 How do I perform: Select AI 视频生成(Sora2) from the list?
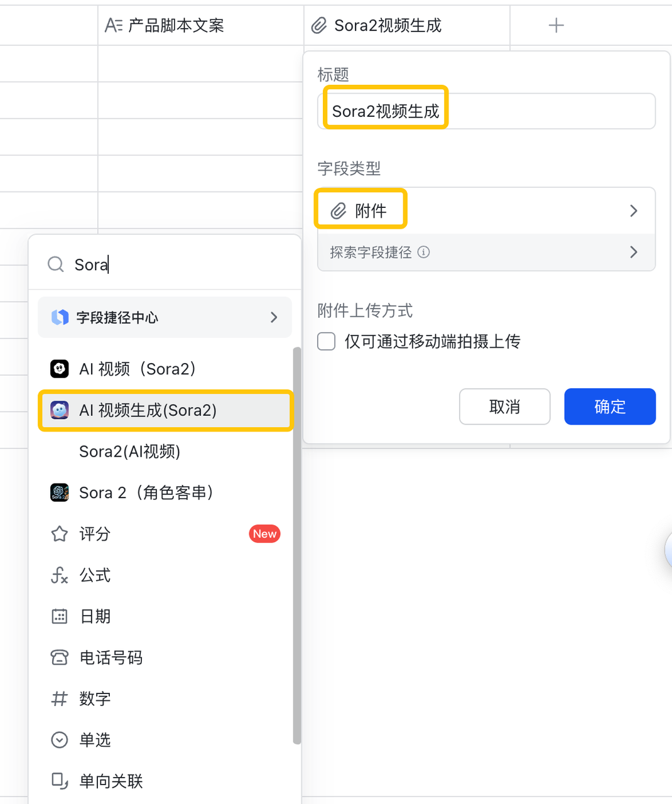[x=165, y=410]
